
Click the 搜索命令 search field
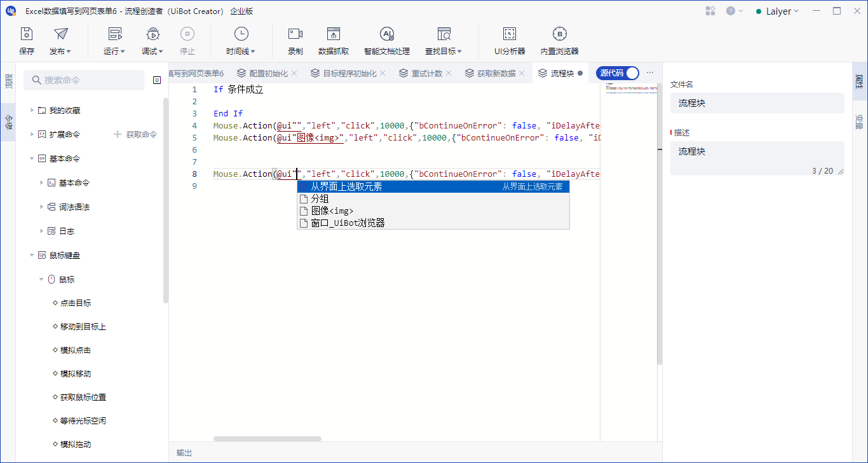pyautogui.click(x=84, y=80)
